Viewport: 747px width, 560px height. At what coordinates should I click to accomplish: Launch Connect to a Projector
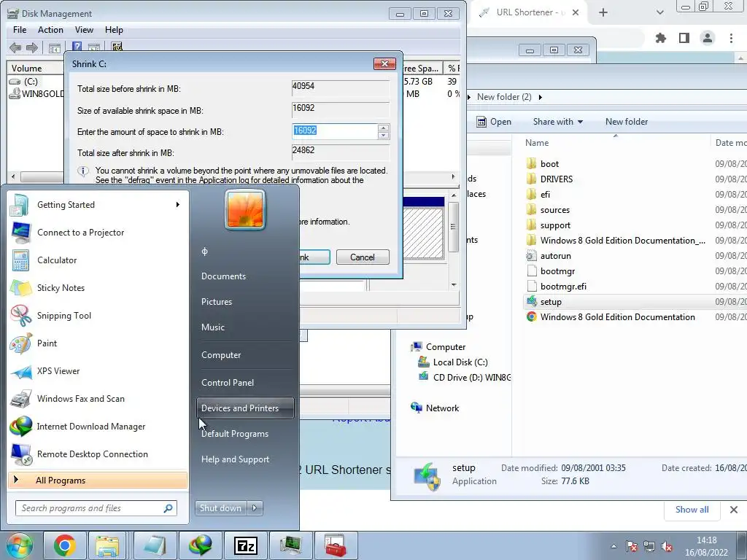click(x=81, y=233)
